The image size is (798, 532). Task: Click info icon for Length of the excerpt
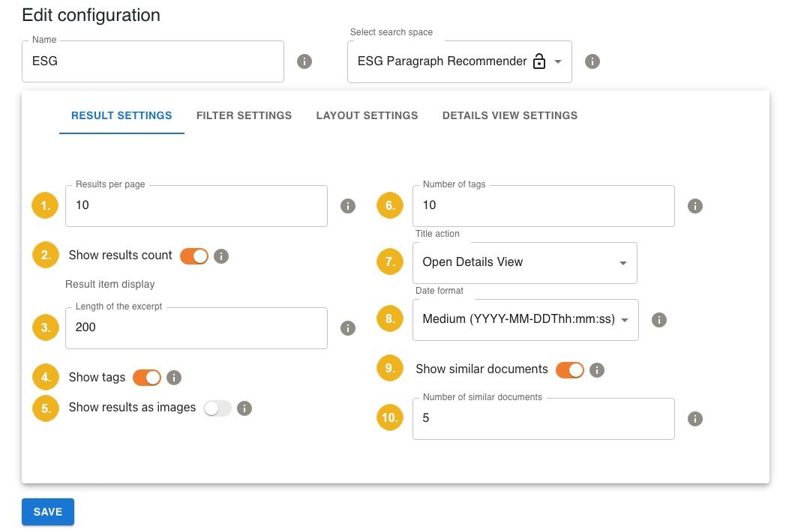click(348, 327)
